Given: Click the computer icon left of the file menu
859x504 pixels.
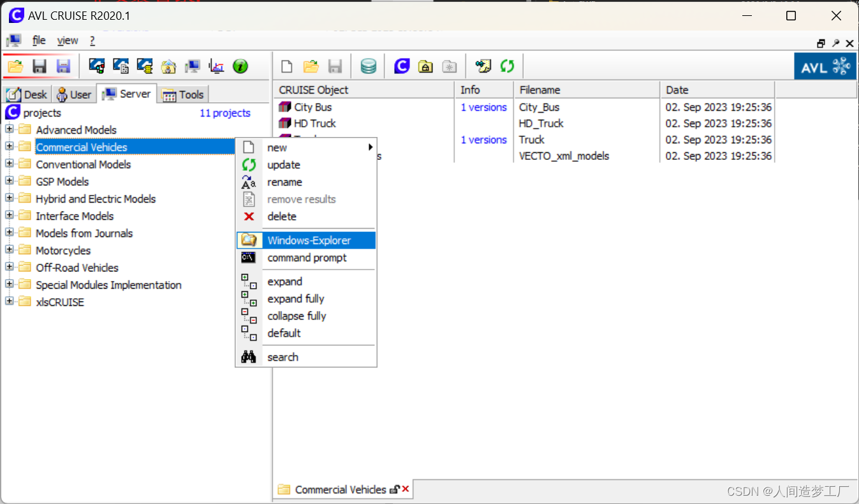Looking at the screenshot, I should (14, 41).
